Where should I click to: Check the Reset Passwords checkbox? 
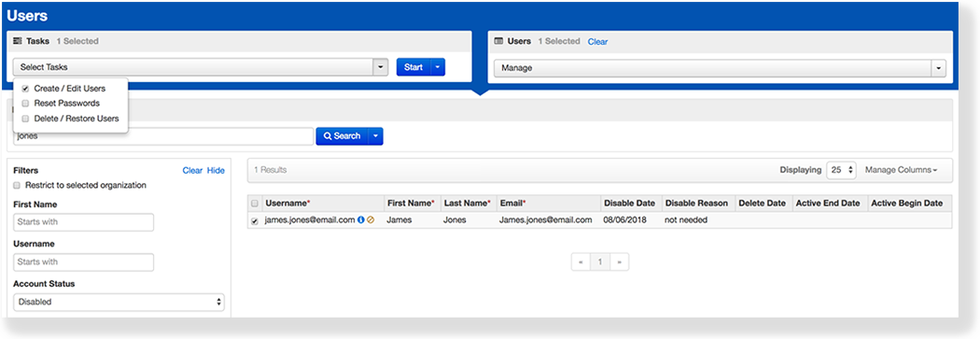25,104
